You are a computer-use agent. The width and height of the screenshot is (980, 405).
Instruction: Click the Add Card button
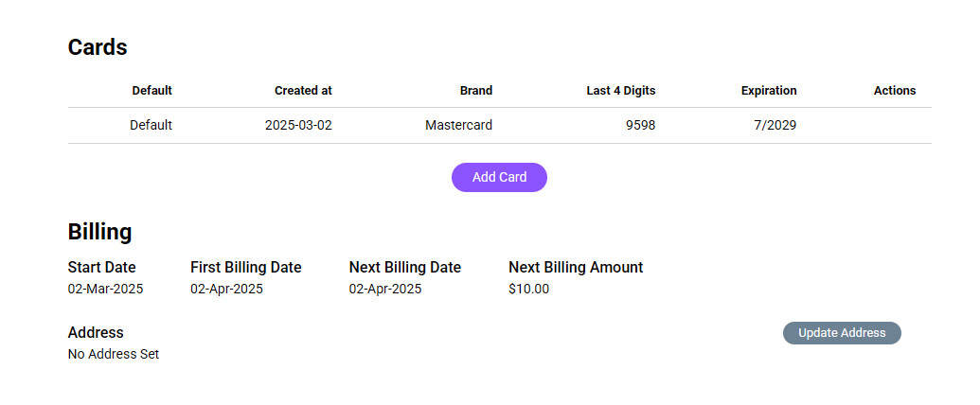(x=499, y=178)
